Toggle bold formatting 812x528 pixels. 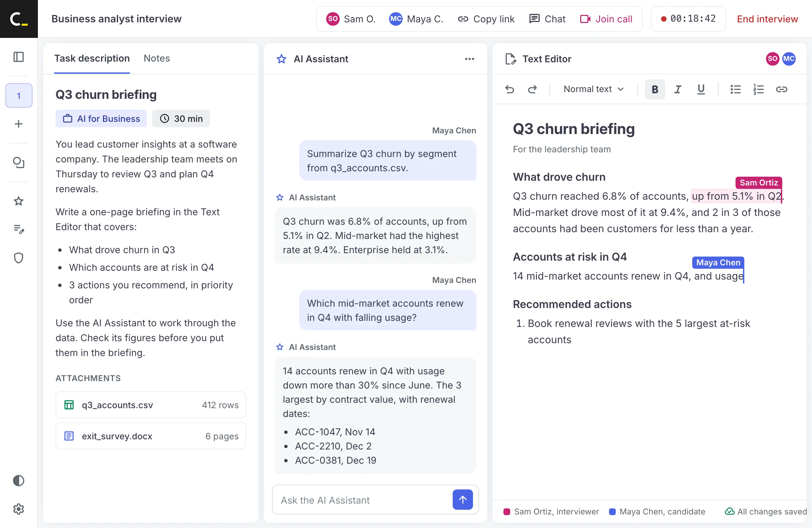[x=655, y=89]
